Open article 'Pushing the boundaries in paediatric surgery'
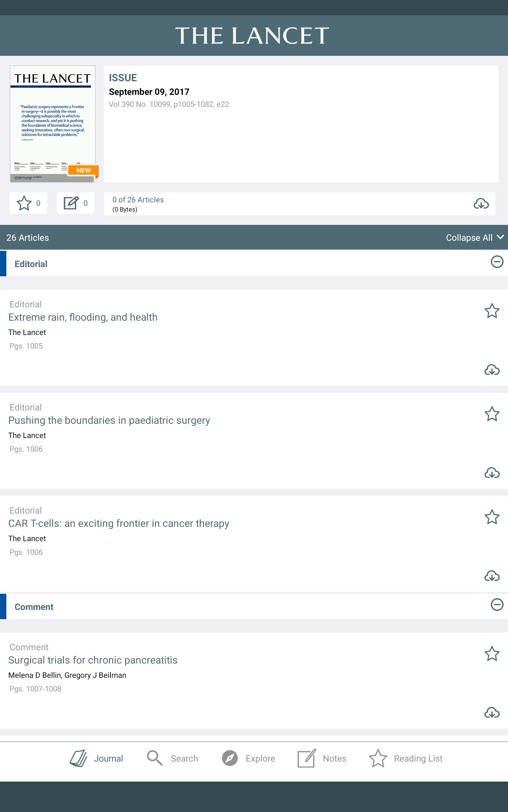This screenshot has width=508, height=812. pos(109,420)
